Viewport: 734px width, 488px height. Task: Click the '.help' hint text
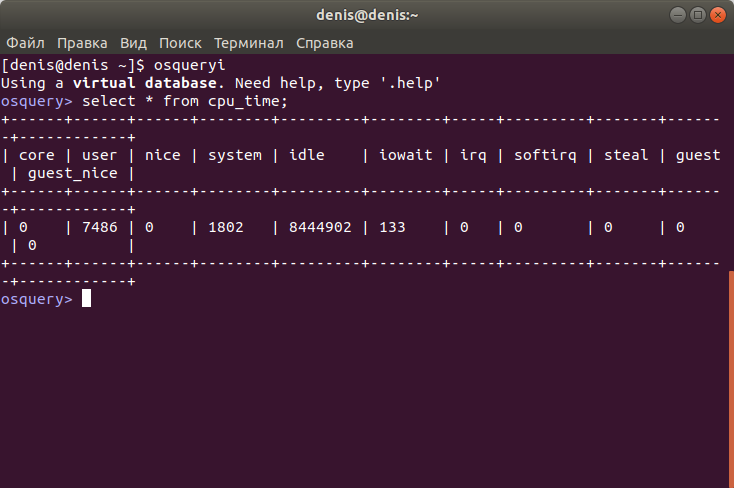click(410, 83)
